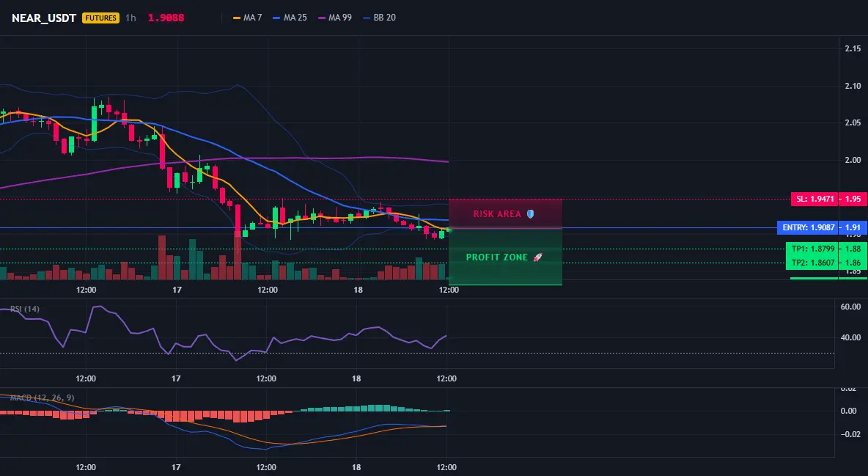Click the 18 date label on main chart

pos(358,290)
